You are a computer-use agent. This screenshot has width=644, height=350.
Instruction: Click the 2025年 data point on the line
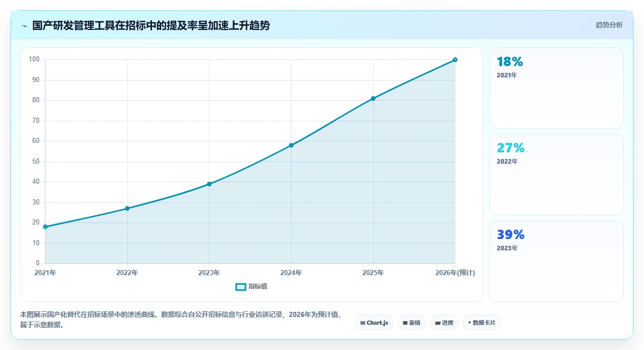coord(373,99)
